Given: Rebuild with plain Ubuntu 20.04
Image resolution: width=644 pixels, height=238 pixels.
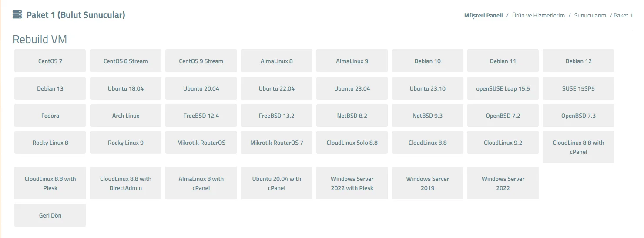Looking at the screenshot, I should [x=201, y=88].
